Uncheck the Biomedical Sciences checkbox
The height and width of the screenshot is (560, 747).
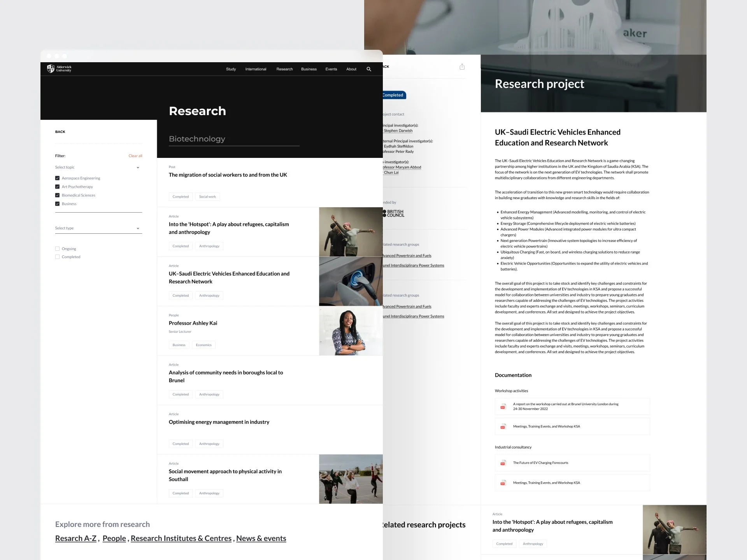pos(57,195)
